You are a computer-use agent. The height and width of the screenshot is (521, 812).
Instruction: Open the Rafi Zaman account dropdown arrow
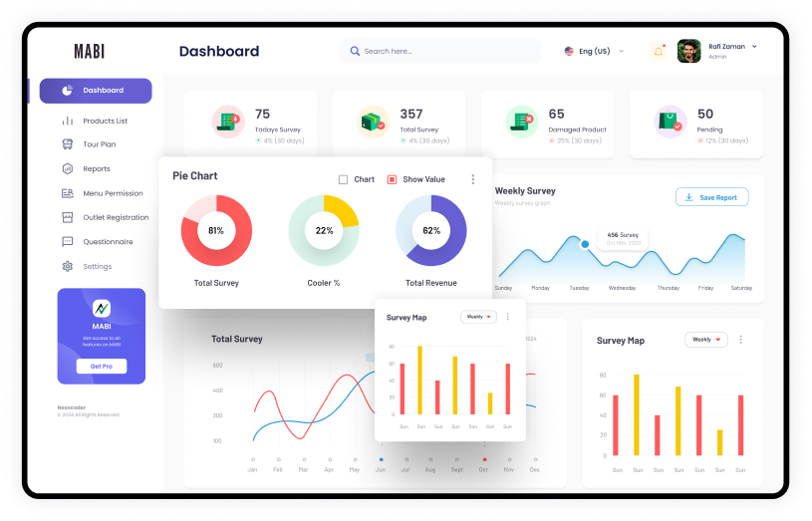[x=754, y=46]
